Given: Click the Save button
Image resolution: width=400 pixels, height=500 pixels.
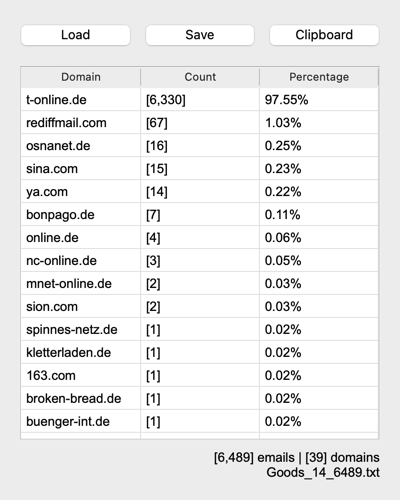Looking at the screenshot, I should click(x=200, y=35).
